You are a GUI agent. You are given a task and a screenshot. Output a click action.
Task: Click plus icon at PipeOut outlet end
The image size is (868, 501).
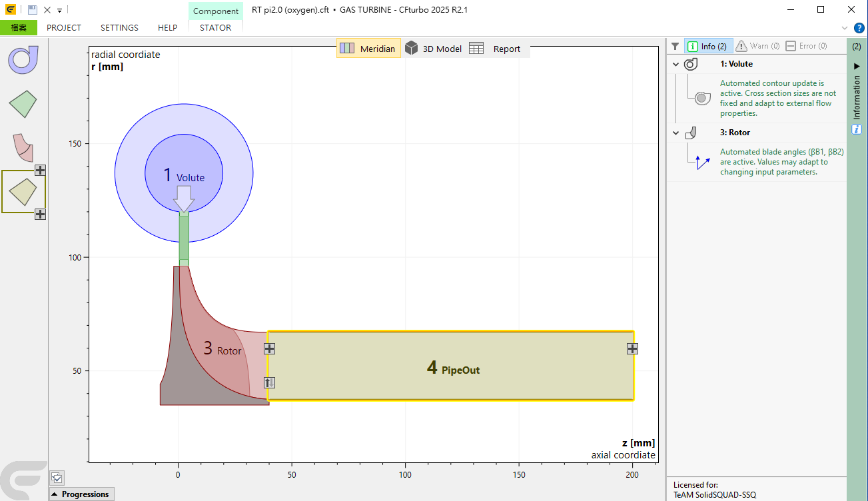[x=632, y=348]
